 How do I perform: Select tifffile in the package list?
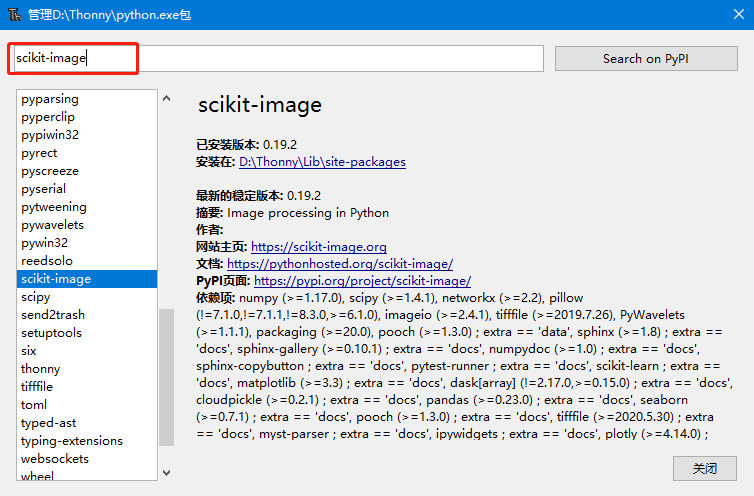click(x=37, y=387)
